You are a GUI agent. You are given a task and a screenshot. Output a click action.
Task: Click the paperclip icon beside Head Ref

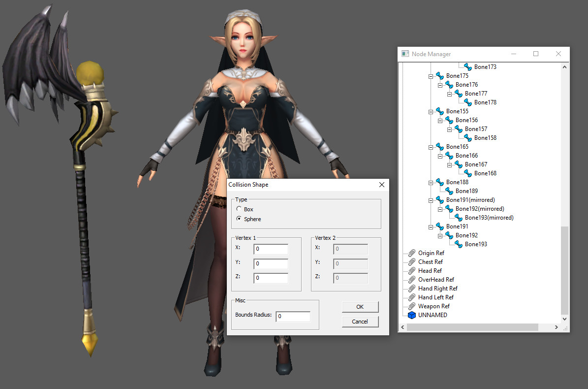click(412, 271)
